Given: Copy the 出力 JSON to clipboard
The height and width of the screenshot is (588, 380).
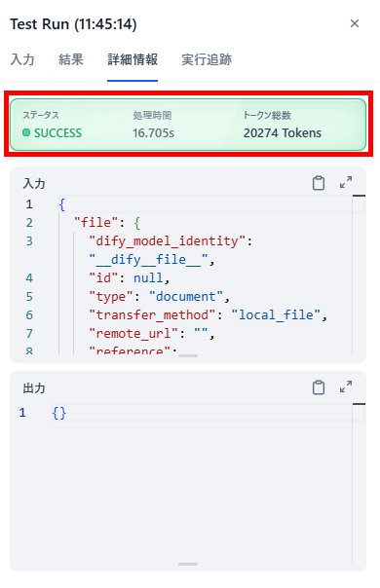Looking at the screenshot, I should [x=319, y=387].
